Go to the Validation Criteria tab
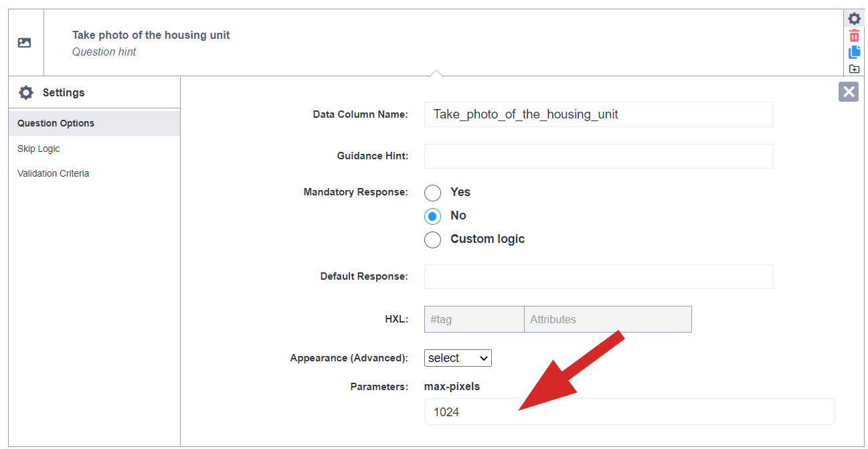Screen dimensions: 868x449 pos(54,173)
